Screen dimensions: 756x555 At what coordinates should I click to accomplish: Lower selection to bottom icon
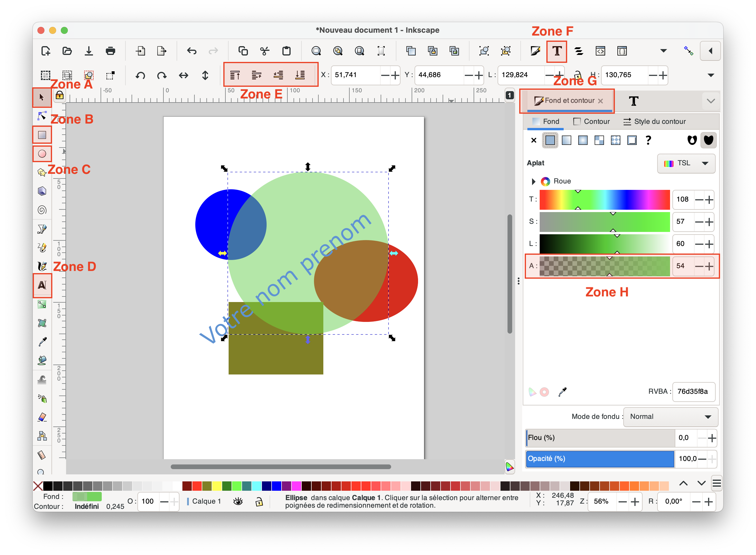[300, 75]
